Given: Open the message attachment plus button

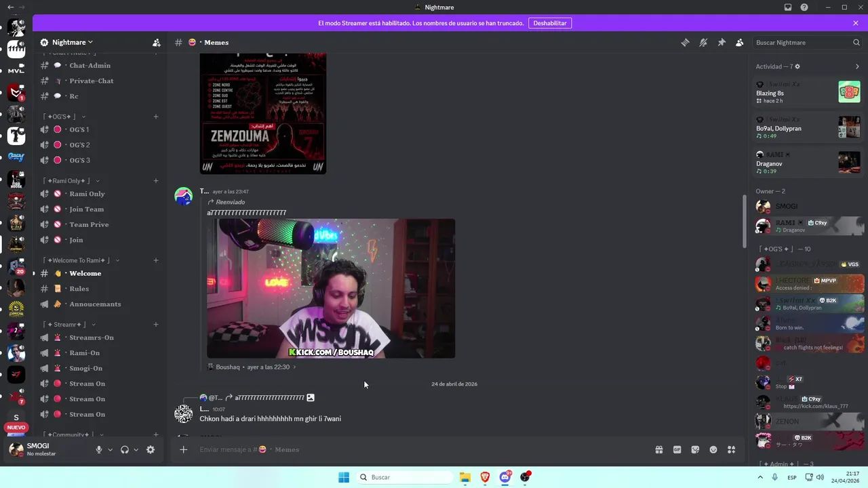Looking at the screenshot, I should (x=183, y=449).
